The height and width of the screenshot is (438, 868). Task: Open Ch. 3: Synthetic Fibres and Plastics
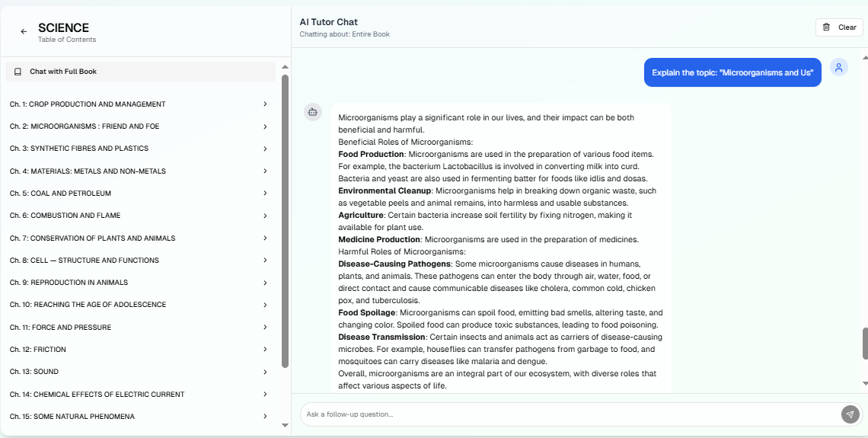[x=79, y=149]
